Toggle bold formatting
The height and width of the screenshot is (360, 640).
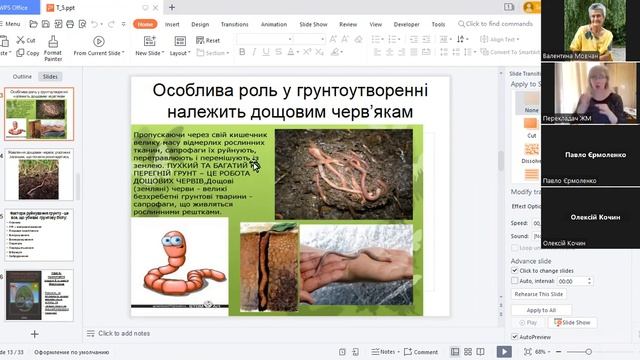tap(242, 52)
